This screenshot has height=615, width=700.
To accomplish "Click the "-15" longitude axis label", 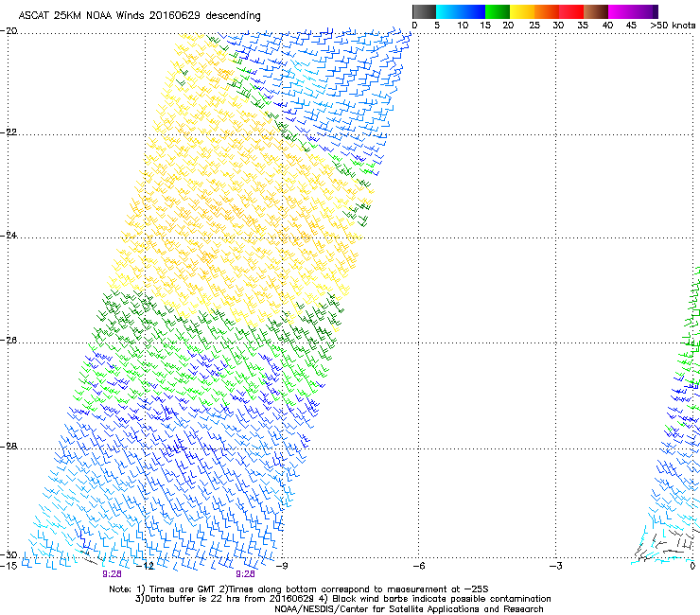I will click(9, 566).
